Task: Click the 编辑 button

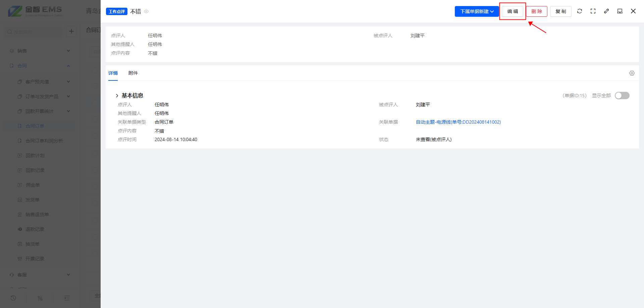Action: pyautogui.click(x=513, y=11)
